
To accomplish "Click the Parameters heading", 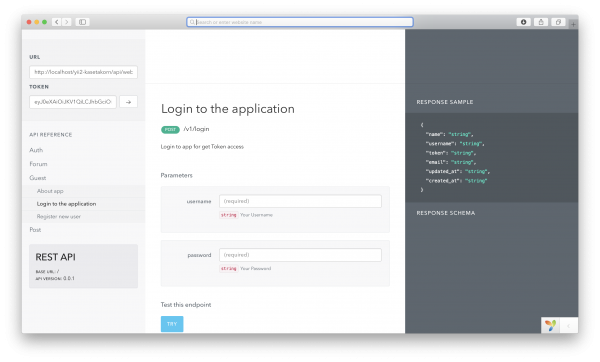I will pyautogui.click(x=176, y=175).
